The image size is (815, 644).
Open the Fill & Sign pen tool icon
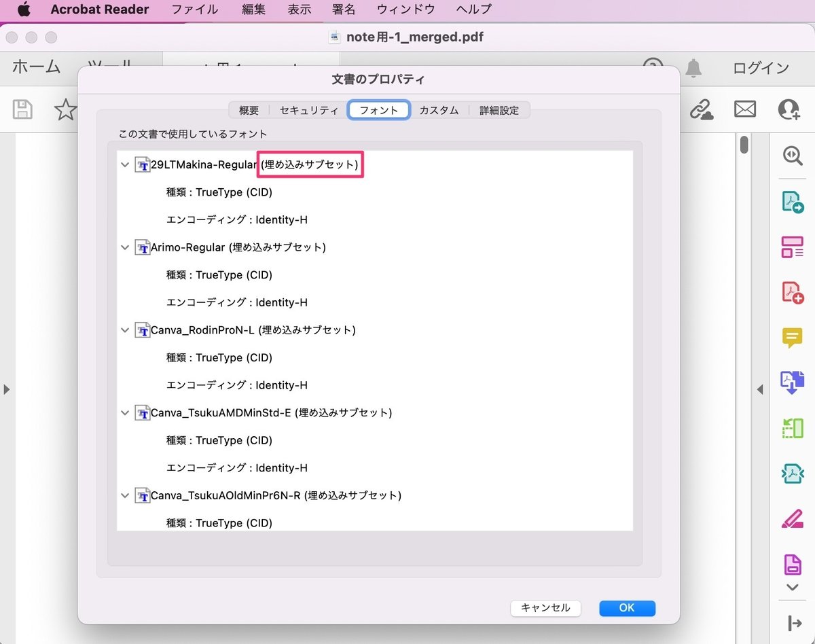coord(792,520)
